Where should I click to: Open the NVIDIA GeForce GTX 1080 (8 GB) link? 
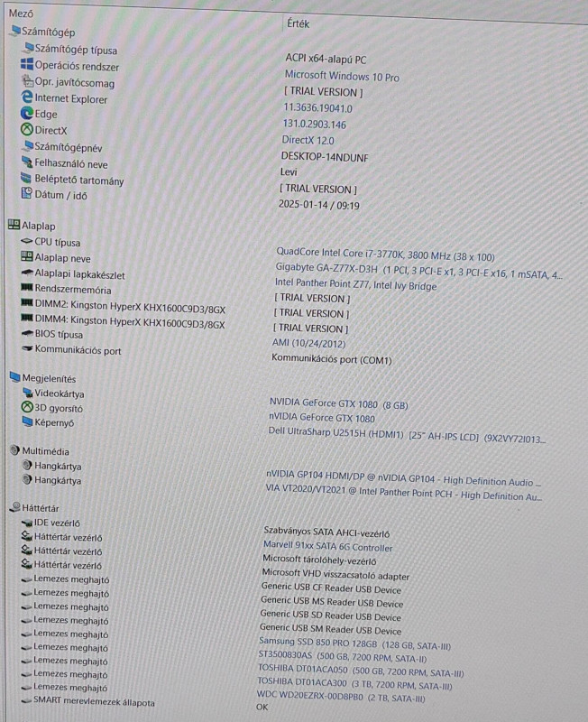tap(338, 403)
